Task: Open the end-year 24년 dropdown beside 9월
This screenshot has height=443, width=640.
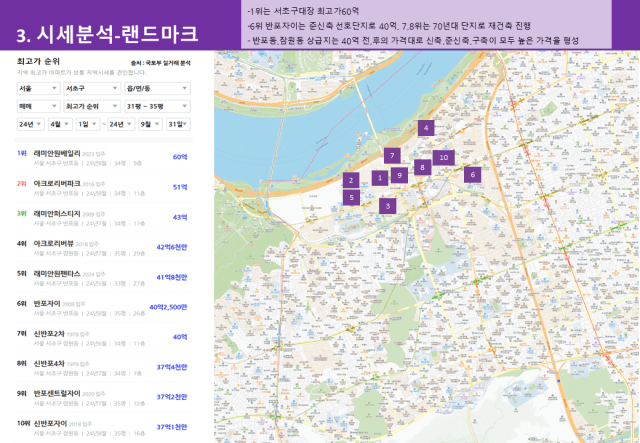Action: [x=121, y=124]
